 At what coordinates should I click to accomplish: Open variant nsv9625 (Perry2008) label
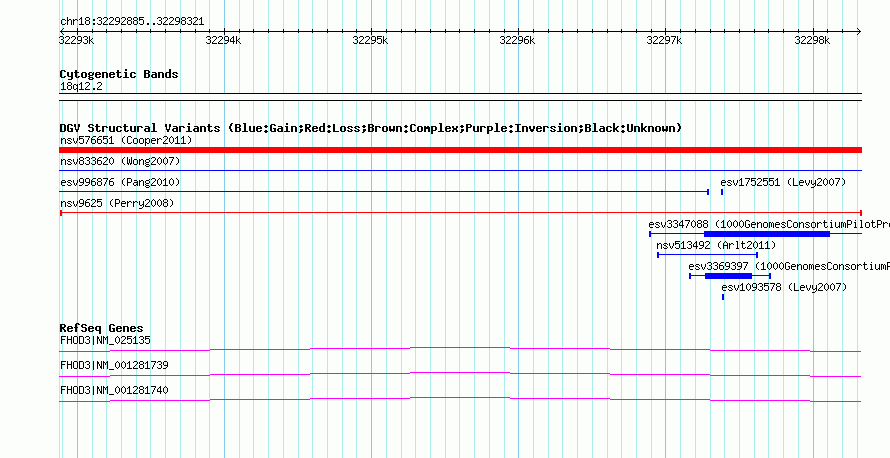pyautogui.click(x=117, y=203)
